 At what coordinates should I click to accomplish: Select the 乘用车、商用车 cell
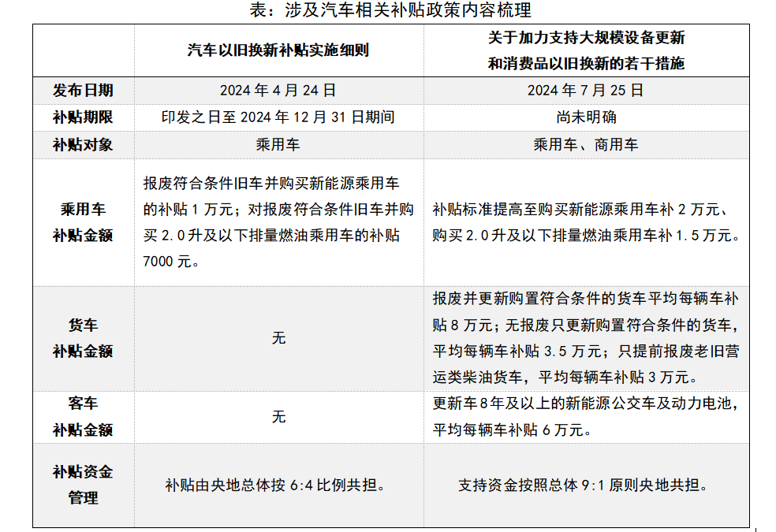[x=586, y=145]
